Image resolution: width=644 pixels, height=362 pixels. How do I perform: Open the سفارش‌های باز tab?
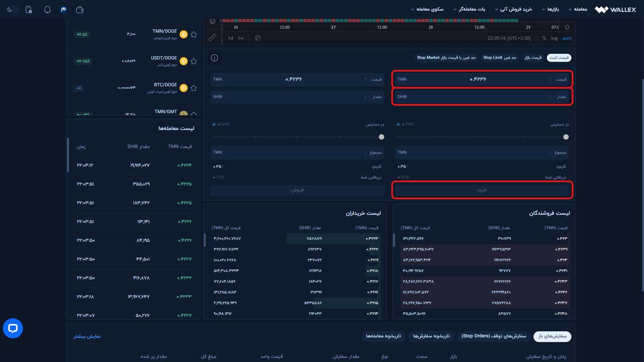tap(552, 336)
